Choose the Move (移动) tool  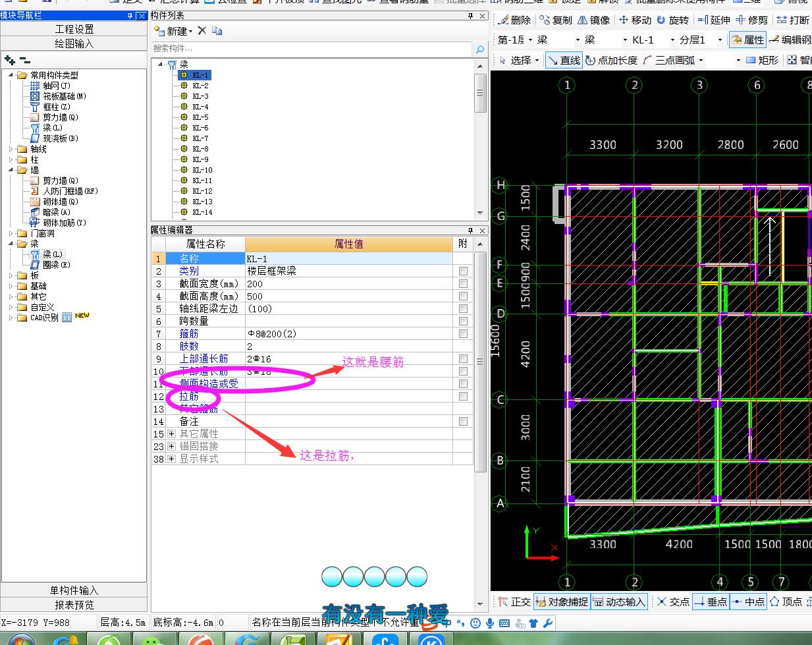tap(635, 20)
